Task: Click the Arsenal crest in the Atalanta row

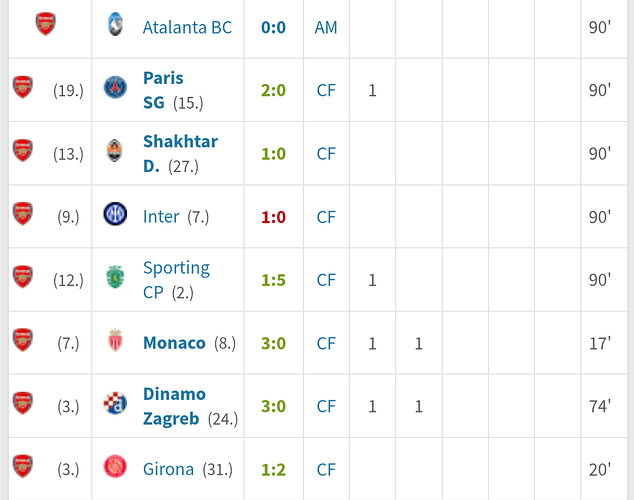Action: pos(46,24)
